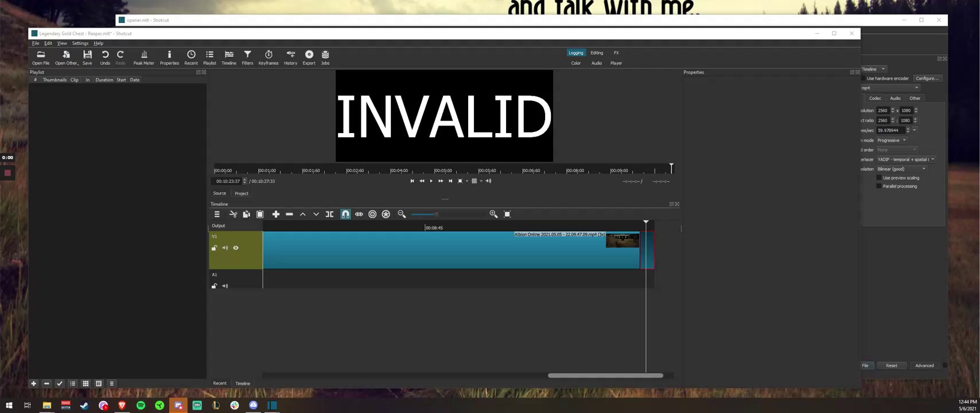Ripple delete with the minus icon in Timeline

tap(289, 214)
